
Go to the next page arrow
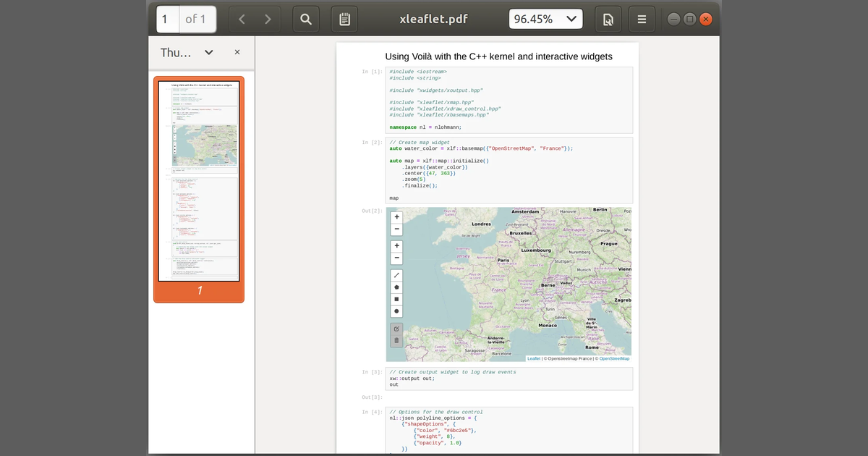coord(268,20)
